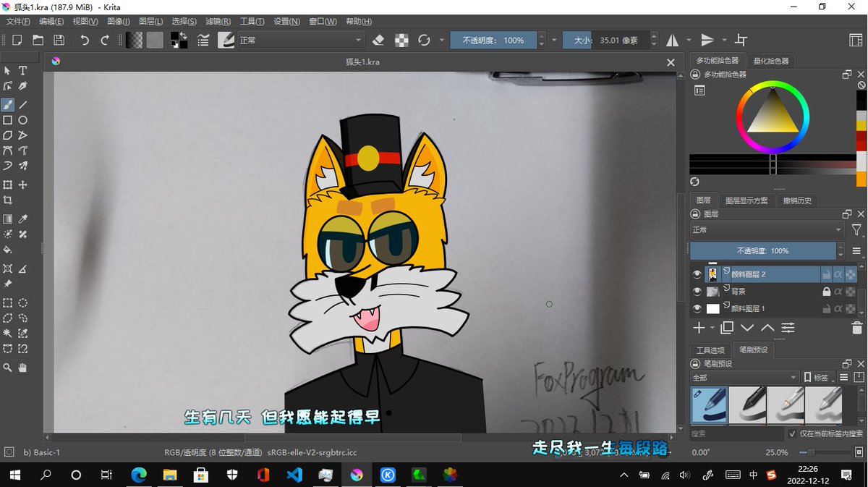
Task: Switch to the 撤销历史 tab
Action: tap(797, 200)
